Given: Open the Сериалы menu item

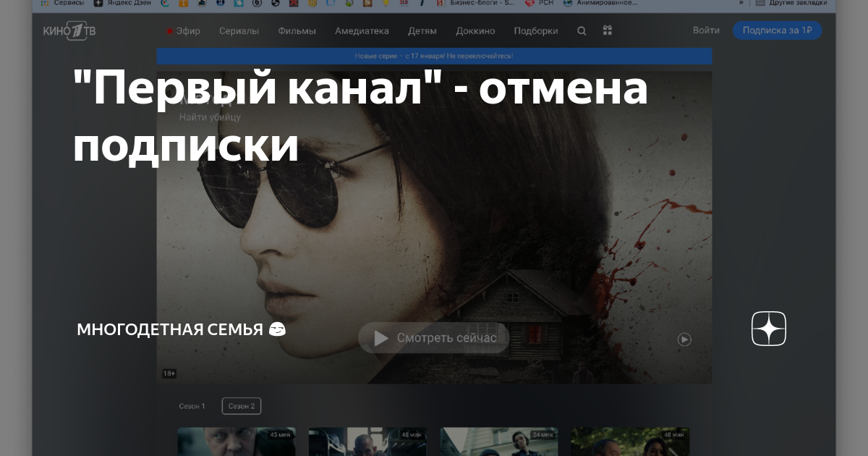Looking at the screenshot, I should (239, 31).
